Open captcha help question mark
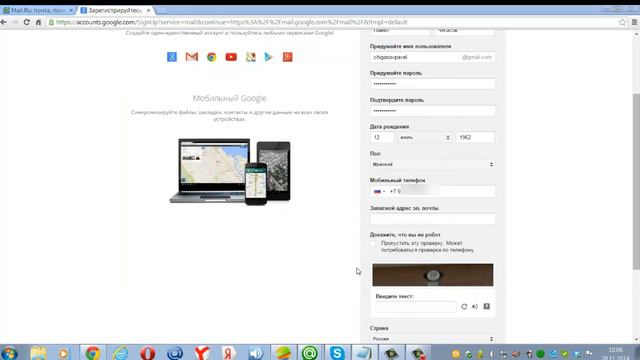640x360 pixels. click(x=487, y=307)
